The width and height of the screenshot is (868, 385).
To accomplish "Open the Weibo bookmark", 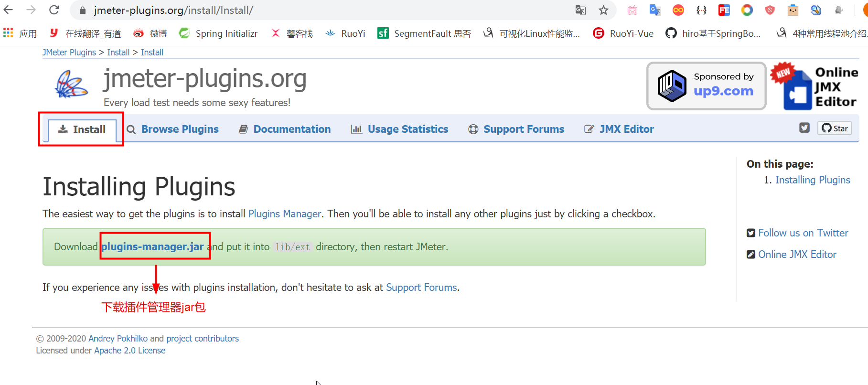I will (x=150, y=33).
